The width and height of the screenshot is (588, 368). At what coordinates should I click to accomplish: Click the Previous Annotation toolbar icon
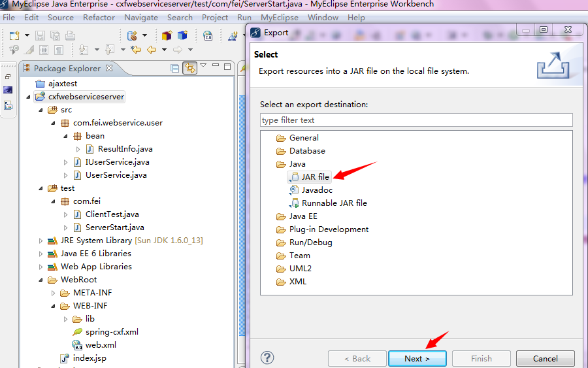(110, 50)
